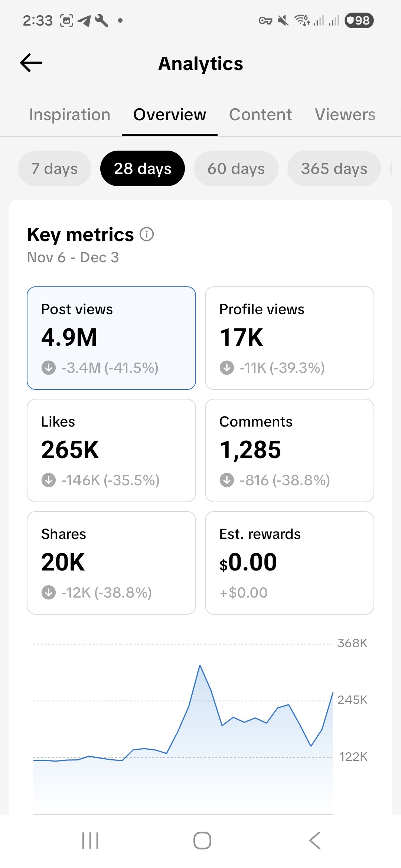Screen dimensions: 401x868
Task: Choose the 60 days range
Action: (x=236, y=168)
